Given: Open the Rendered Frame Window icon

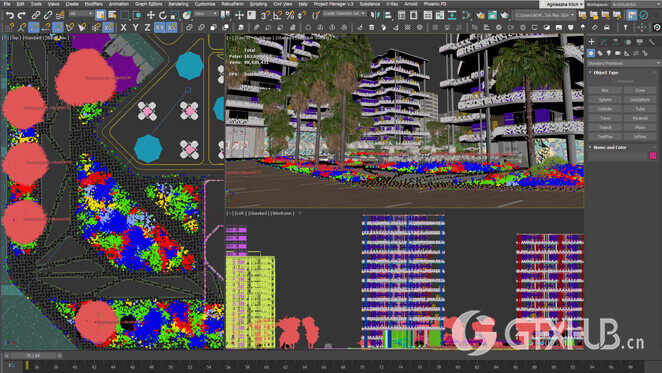Looking at the screenshot, I should click(492, 15).
